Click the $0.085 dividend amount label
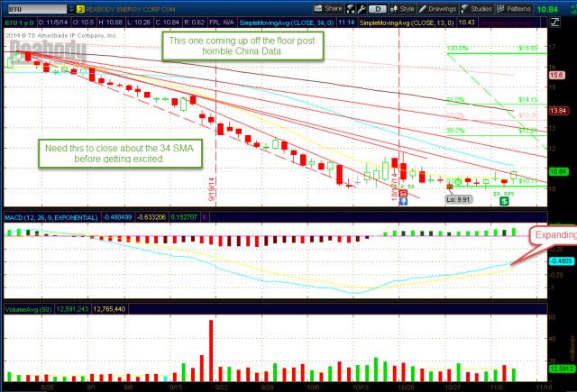 pyautogui.click(x=504, y=194)
